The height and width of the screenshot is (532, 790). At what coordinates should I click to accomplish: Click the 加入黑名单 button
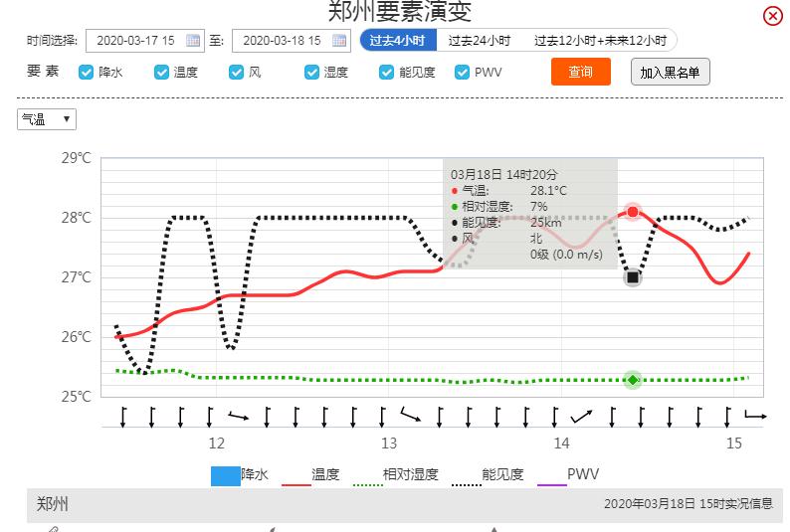pyautogui.click(x=670, y=72)
